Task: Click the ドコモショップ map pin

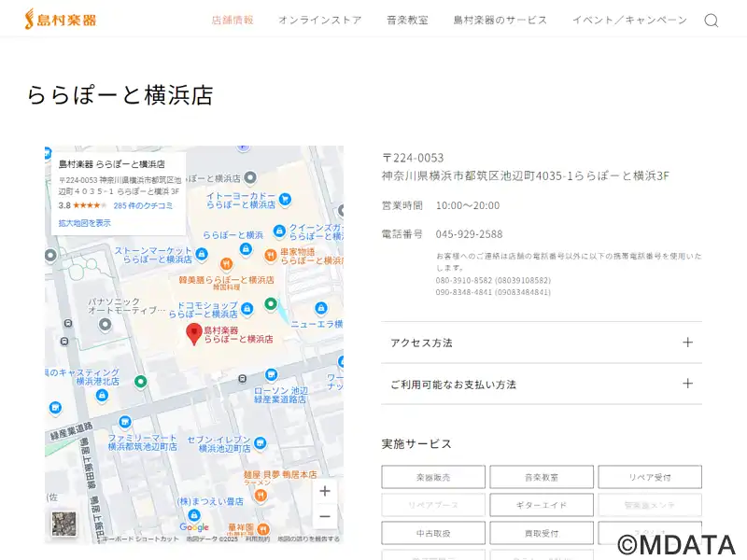Action: point(247,309)
